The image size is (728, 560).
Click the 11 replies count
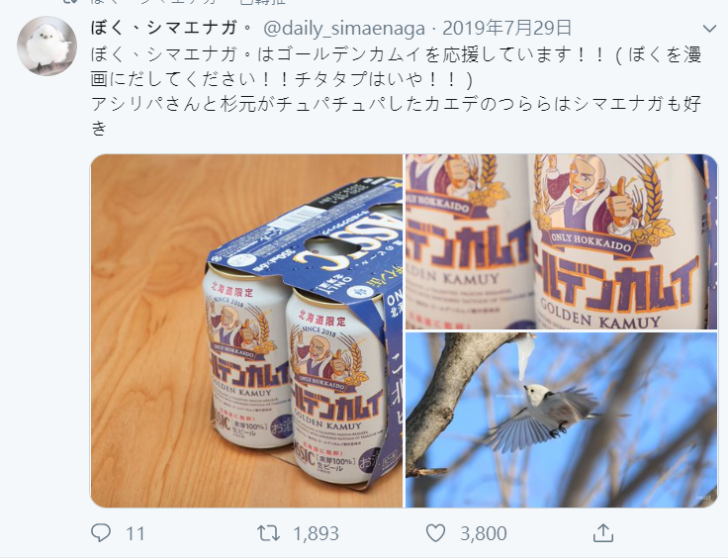point(136,533)
